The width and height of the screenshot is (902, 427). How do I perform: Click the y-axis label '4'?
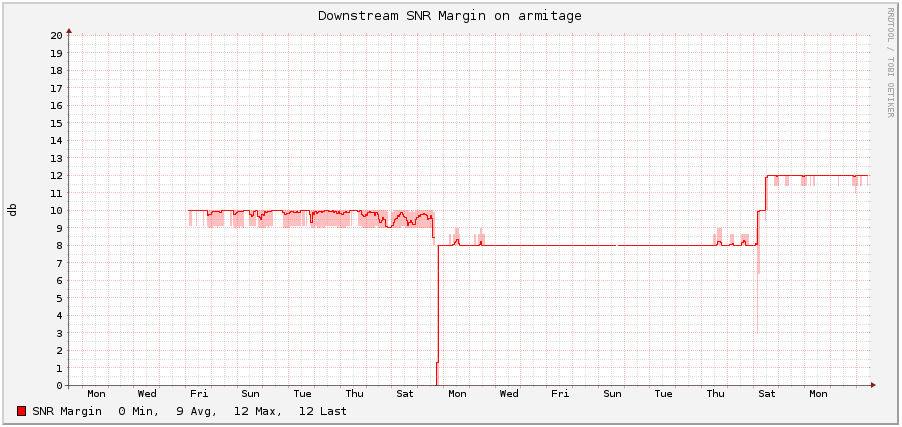pyautogui.click(x=59, y=315)
